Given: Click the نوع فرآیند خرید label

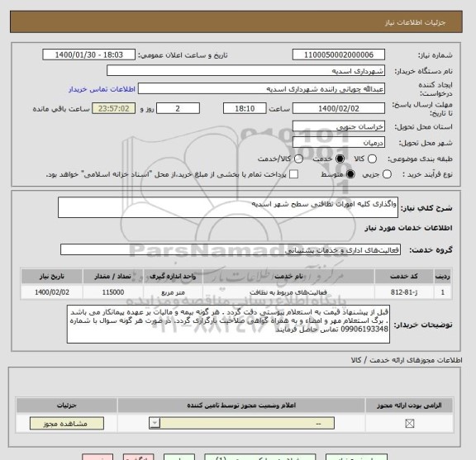Looking at the screenshot, I should pos(427,174).
